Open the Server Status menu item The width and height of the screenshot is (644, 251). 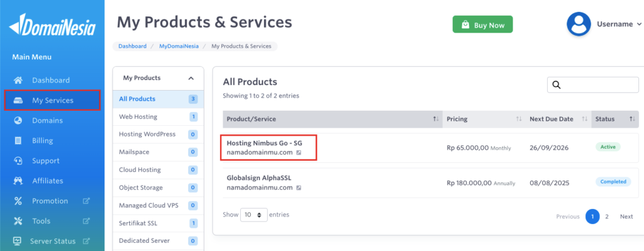click(52, 241)
